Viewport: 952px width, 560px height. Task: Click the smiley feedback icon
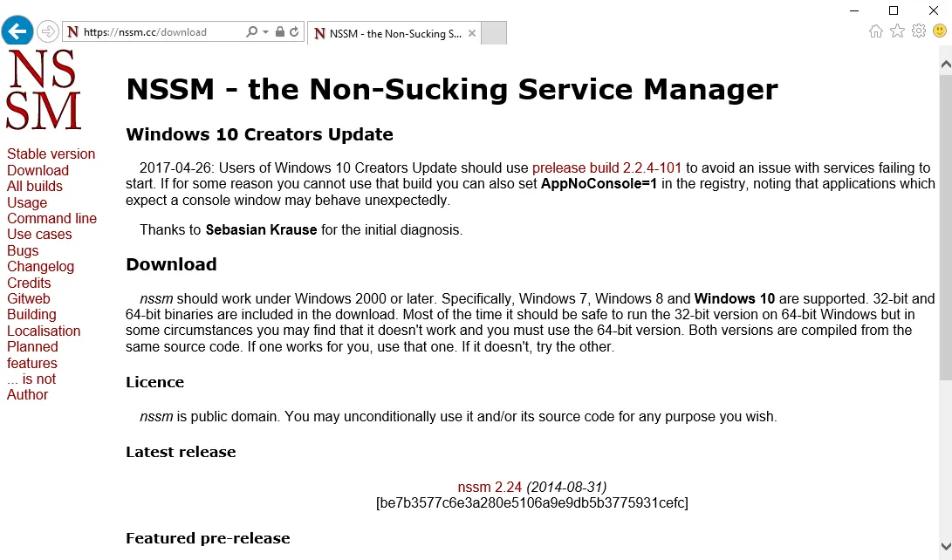click(x=940, y=31)
